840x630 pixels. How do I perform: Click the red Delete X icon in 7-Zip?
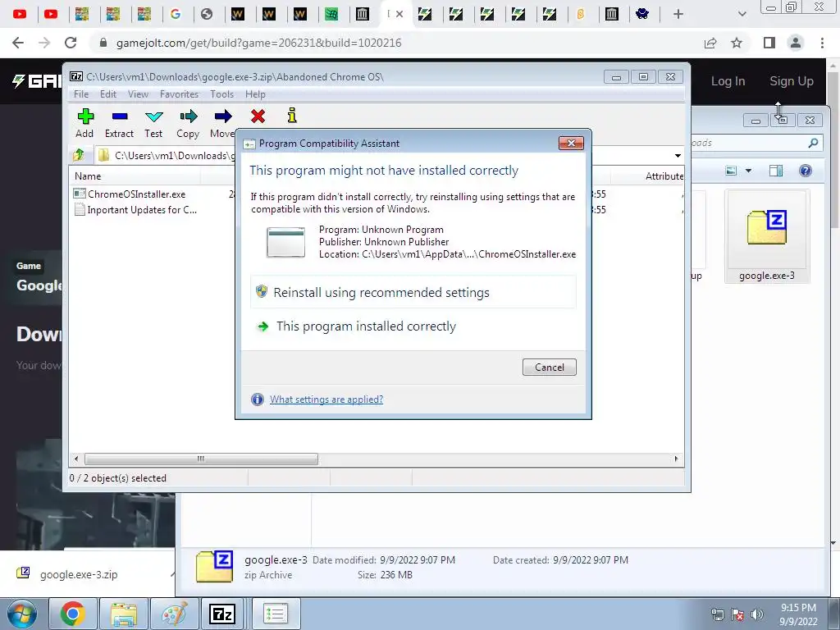click(258, 116)
